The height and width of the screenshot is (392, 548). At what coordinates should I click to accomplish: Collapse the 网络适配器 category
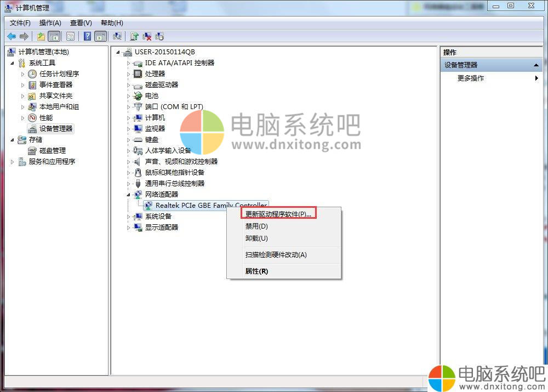[x=128, y=195]
